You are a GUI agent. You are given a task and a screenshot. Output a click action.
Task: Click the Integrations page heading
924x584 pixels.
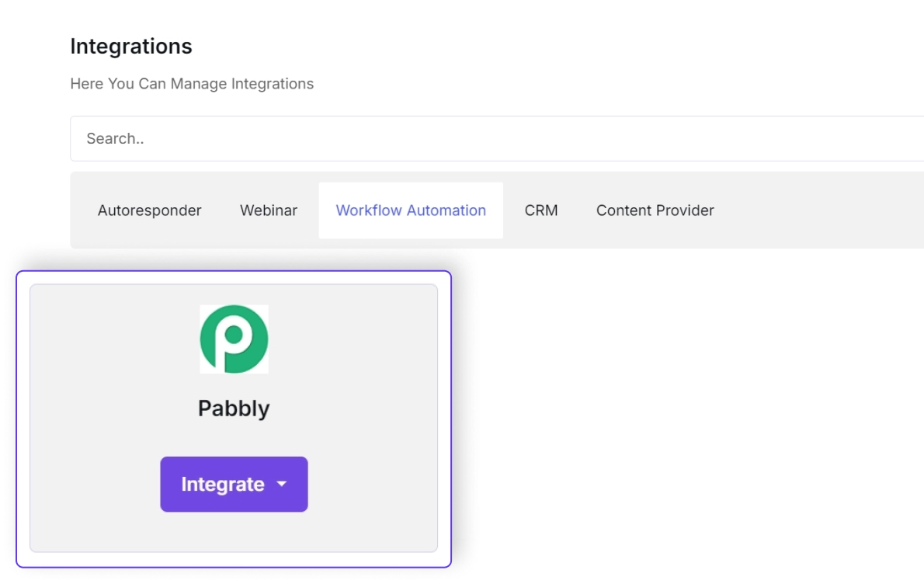(x=131, y=47)
